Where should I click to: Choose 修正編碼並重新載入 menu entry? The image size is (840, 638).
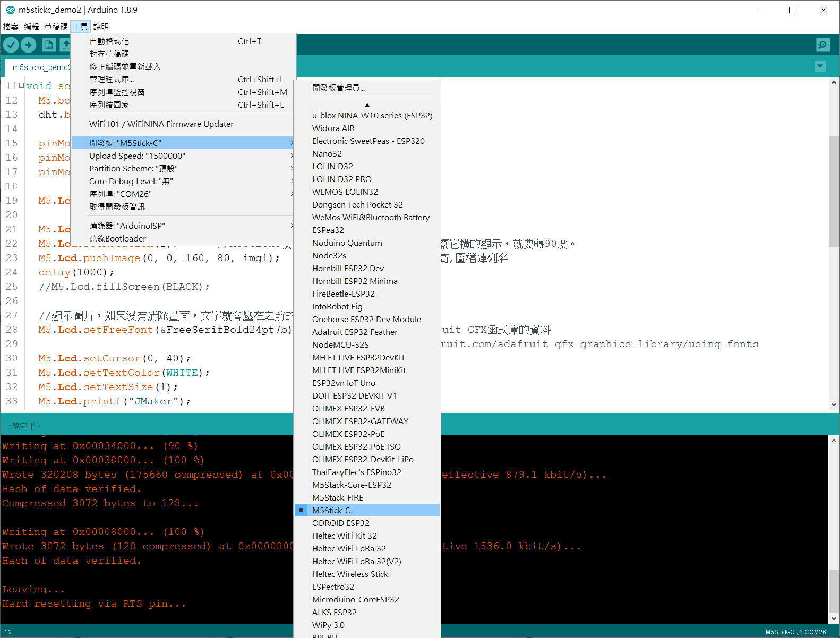coord(183,66)
